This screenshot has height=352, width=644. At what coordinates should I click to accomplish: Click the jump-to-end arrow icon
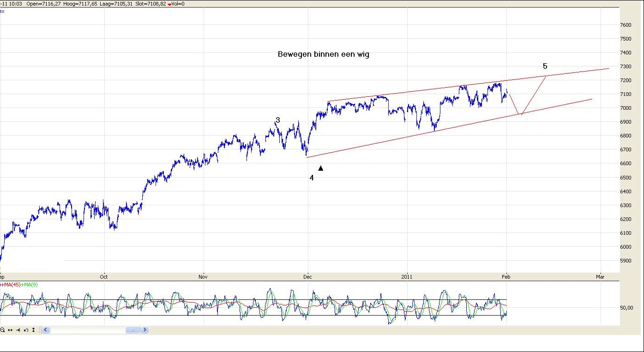point(18,330)
